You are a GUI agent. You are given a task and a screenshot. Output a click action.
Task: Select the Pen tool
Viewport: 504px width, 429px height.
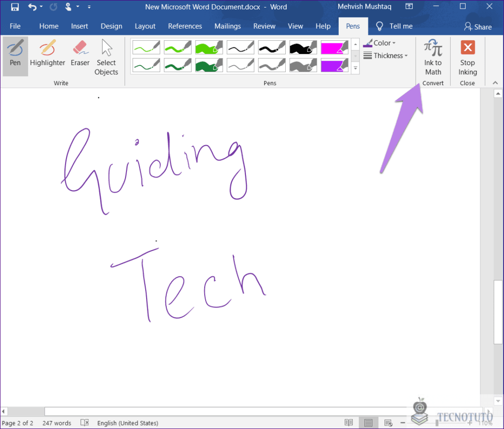[15, 56]
